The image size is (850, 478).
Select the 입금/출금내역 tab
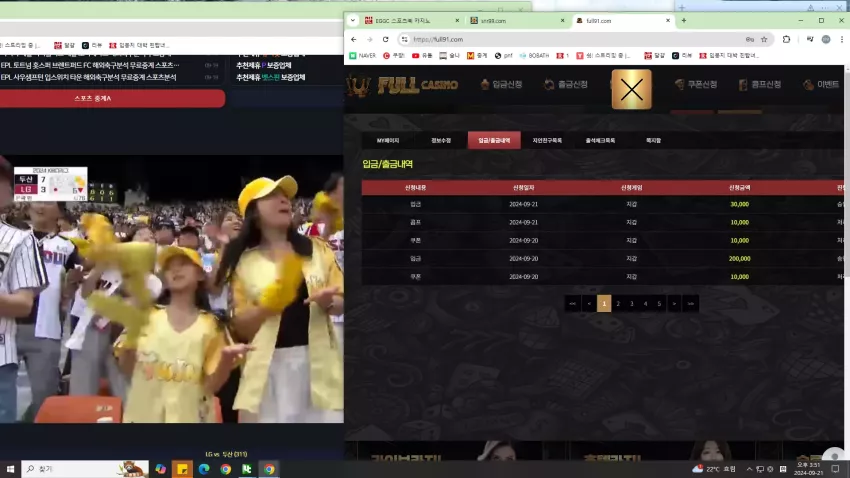pos(494,140)
